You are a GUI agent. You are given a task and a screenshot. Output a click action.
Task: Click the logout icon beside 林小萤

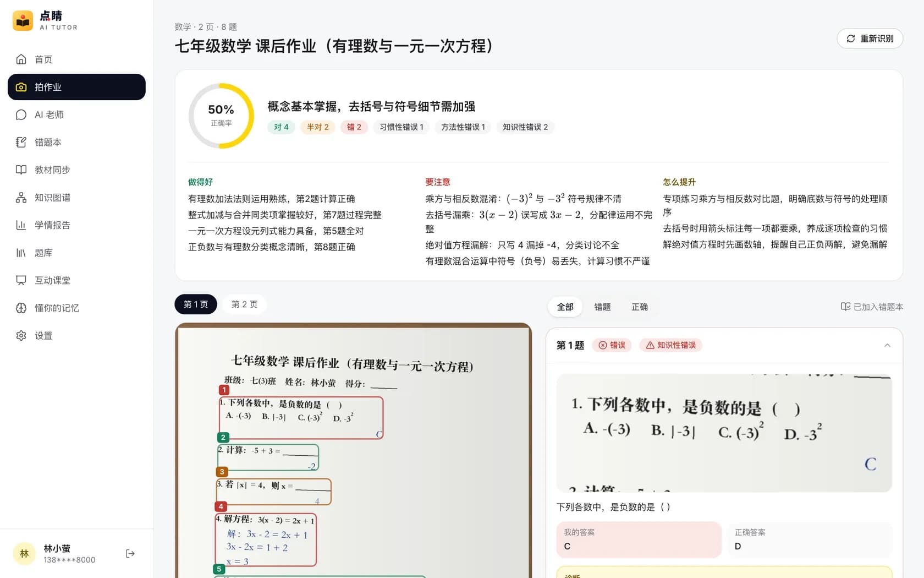point(130,554)
